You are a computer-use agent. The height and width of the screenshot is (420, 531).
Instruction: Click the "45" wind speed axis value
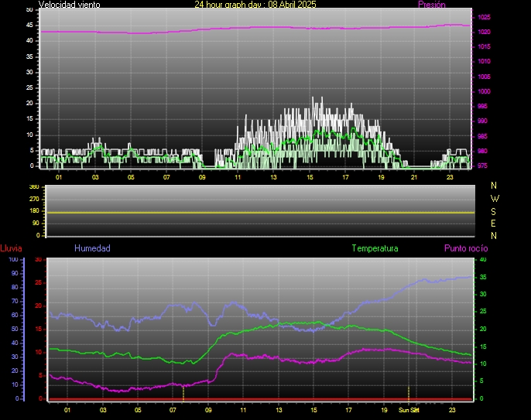[29, 25]
